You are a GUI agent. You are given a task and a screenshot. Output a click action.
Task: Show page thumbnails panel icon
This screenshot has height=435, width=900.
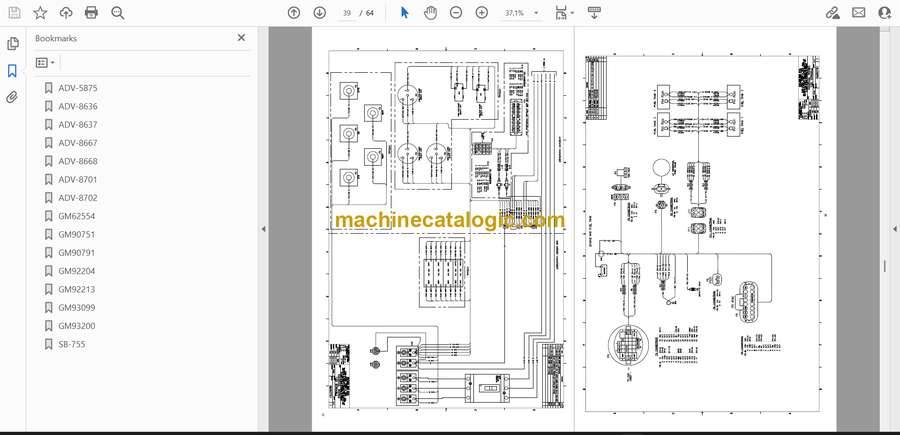pyautogui.click(x=13, y=44)
